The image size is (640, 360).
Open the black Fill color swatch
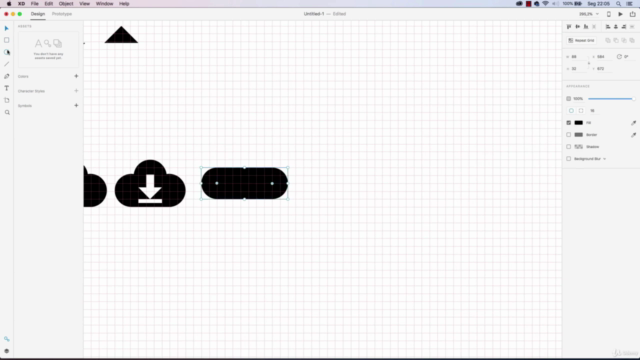click(x=578, y=122)
